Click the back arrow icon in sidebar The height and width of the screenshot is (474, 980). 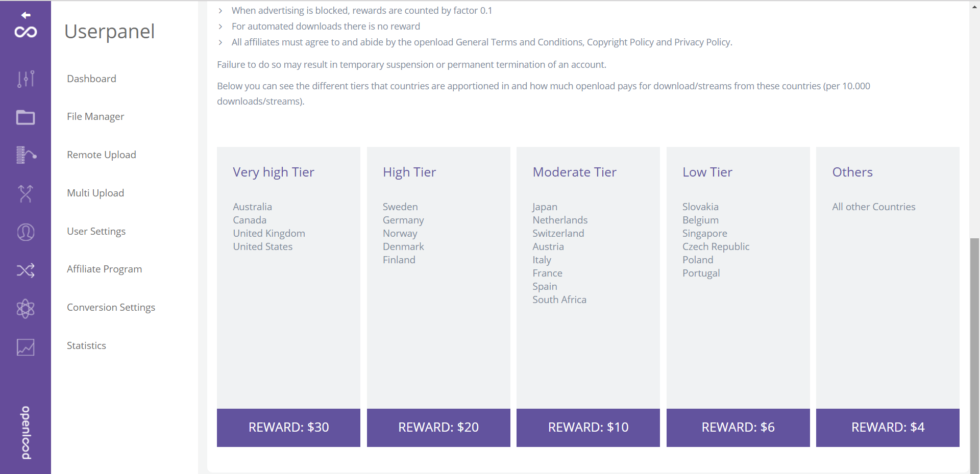click(x=26, y=15)
